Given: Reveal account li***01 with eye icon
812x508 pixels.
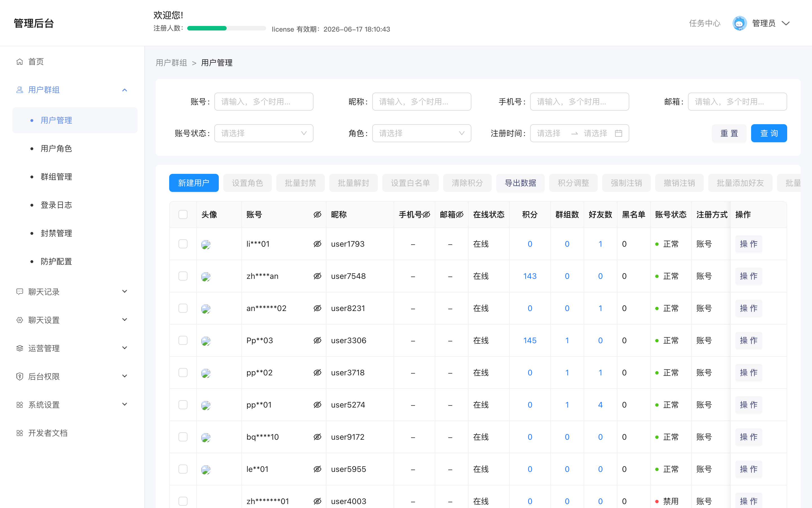Looking at the screenshot, I should (x=317, y=244).
